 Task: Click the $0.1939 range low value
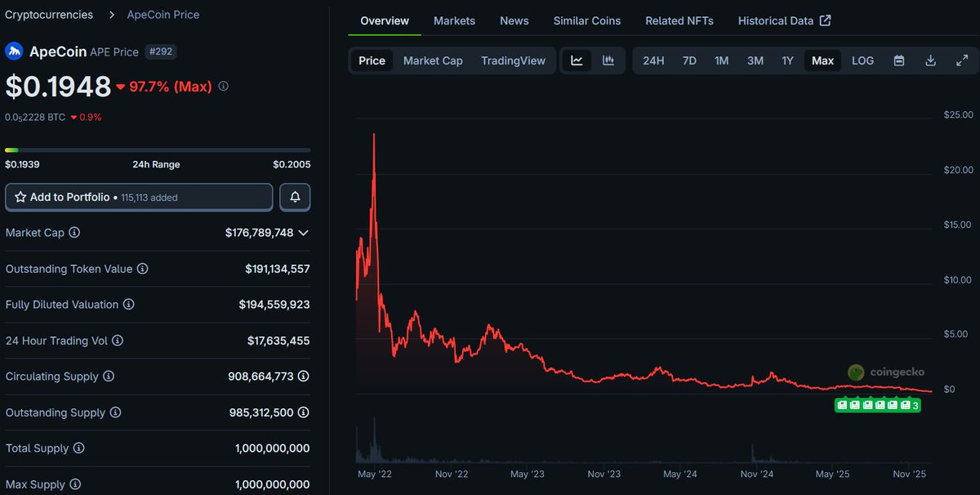coord(22,164)
